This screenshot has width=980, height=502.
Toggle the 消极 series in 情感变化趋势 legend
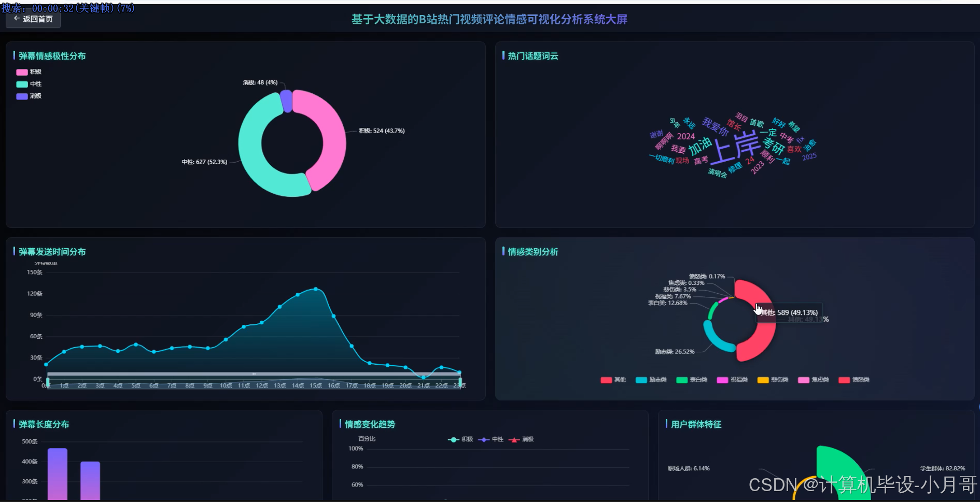click(521, 439)
